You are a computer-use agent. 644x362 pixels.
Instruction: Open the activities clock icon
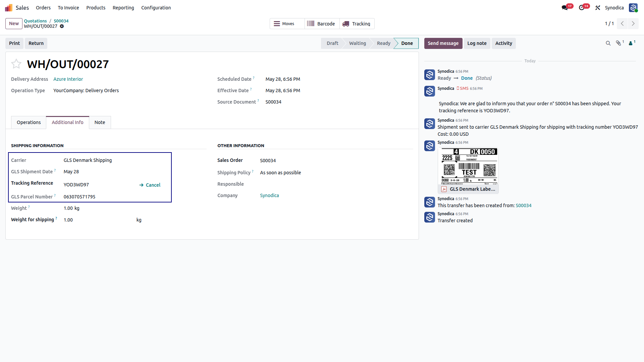point(582,7)
